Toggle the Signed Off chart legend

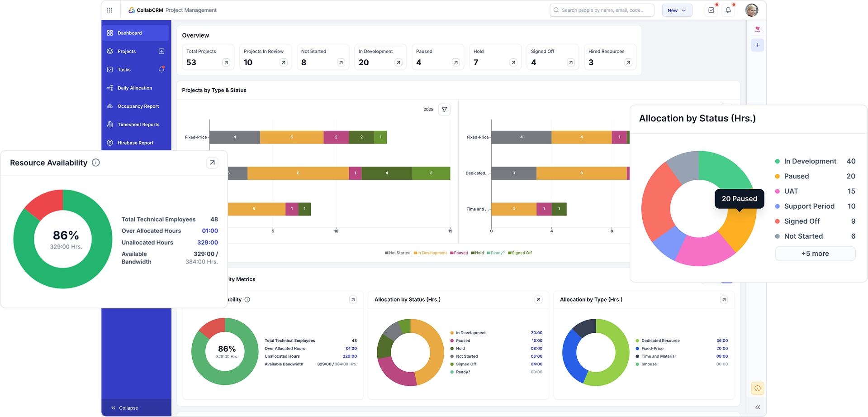point(520,253)
